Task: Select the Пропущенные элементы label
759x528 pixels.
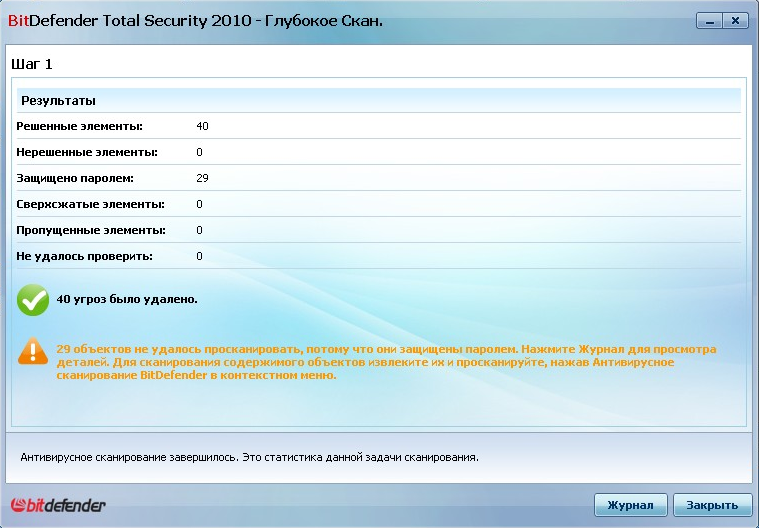Action: coord(91,230)
